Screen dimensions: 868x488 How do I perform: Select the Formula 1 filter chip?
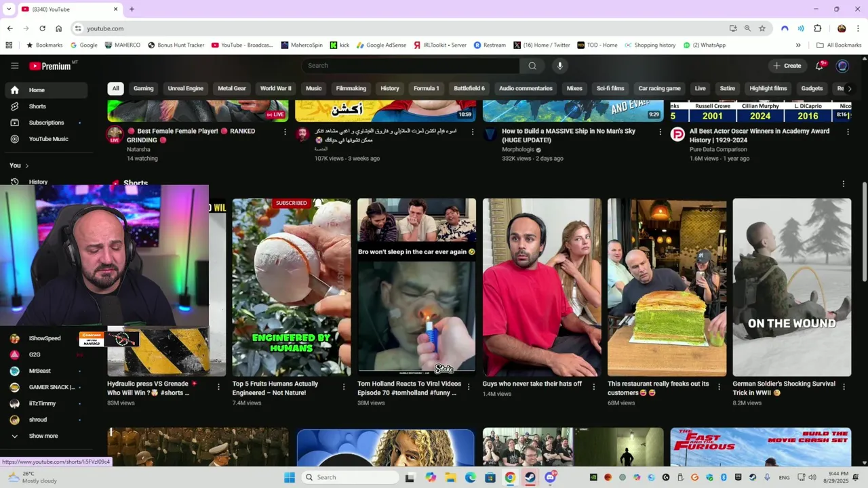427,88
